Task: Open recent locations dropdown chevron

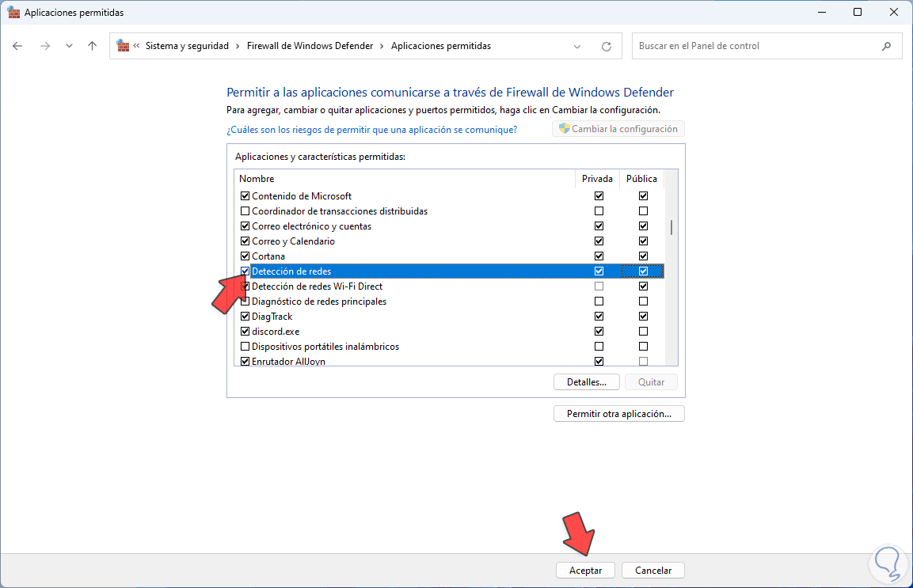Action: point(70,46)
